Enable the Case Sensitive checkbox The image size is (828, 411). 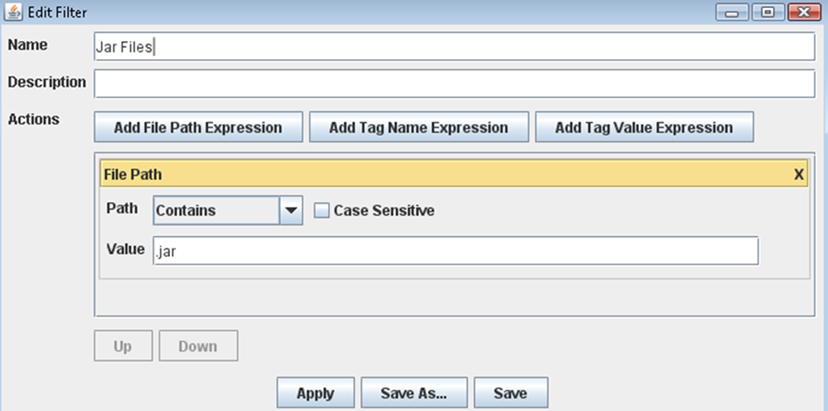[321, 211]
